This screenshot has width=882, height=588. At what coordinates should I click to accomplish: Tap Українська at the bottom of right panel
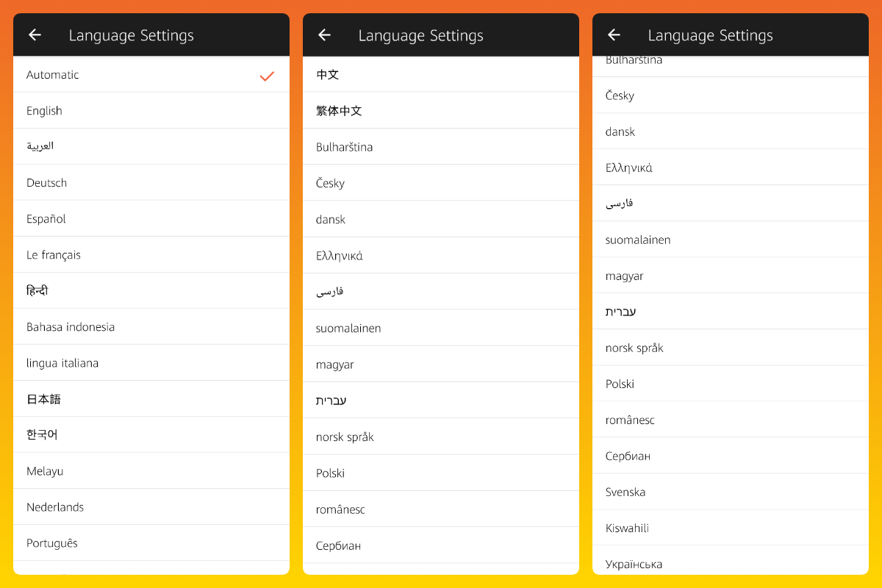click(x=634, y=564)
